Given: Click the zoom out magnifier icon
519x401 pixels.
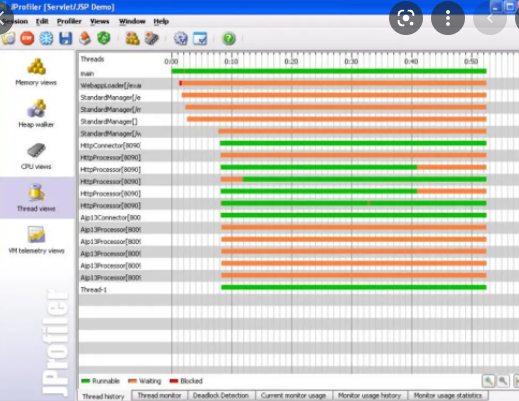Looking at the screenshot, I should [503, 381].
